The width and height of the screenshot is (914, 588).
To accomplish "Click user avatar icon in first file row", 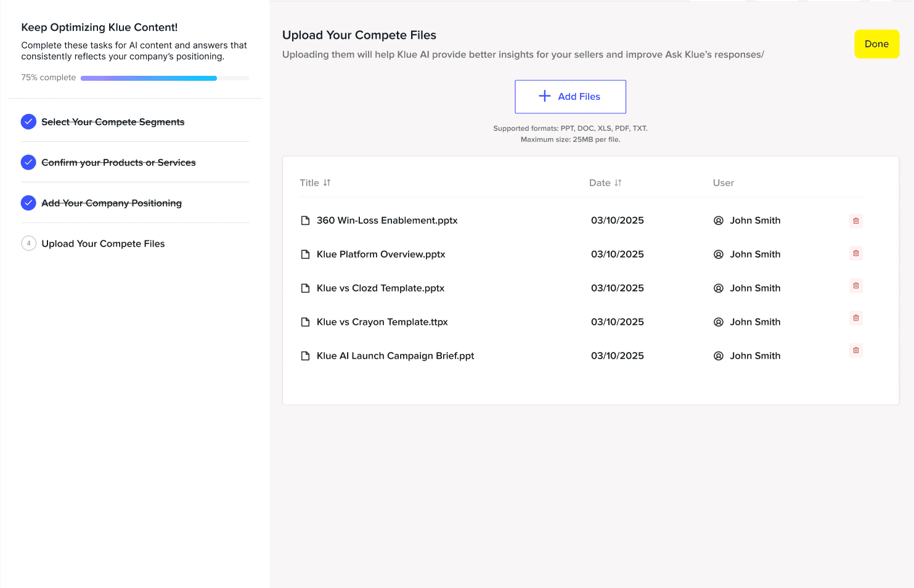I will [719, 221].
